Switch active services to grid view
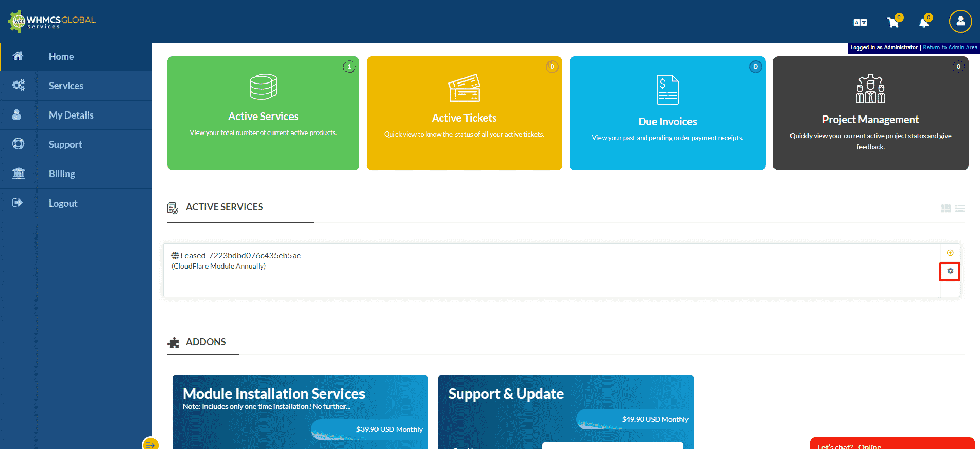Image resolution: width=980 pixels, height=449 pixels. [946, 208]
